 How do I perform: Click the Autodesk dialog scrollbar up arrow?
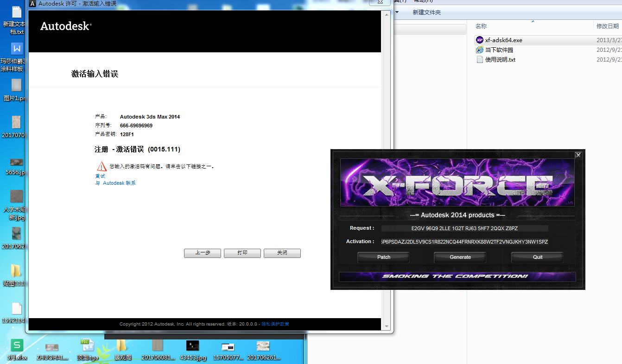point(386,15)
